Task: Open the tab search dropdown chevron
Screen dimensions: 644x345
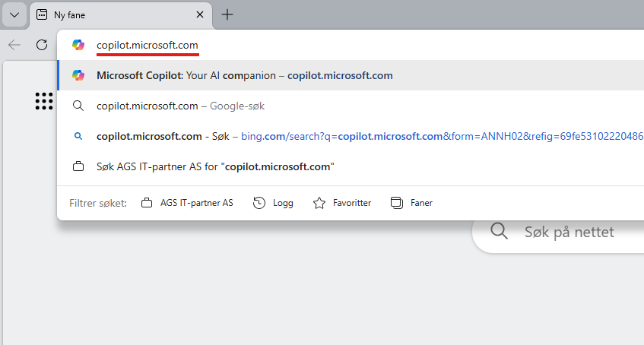Action: (14, 15)
